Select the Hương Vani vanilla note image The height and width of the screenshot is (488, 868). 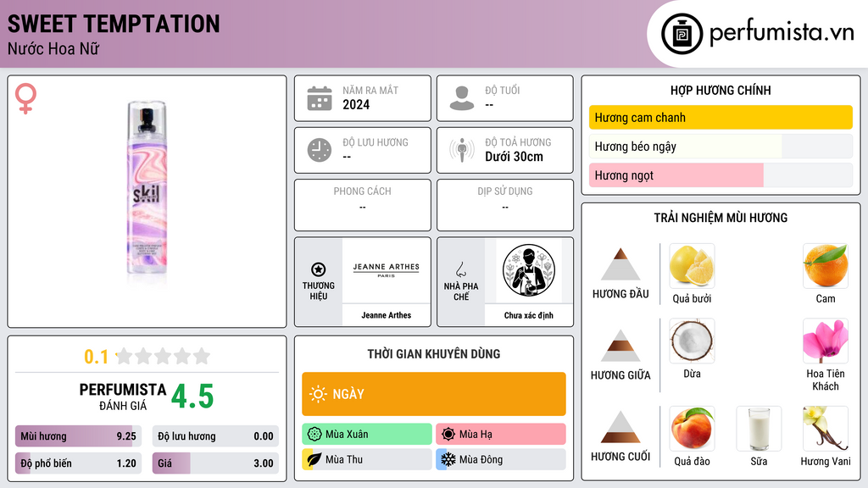pyautogui.click(x=826, y=429)
